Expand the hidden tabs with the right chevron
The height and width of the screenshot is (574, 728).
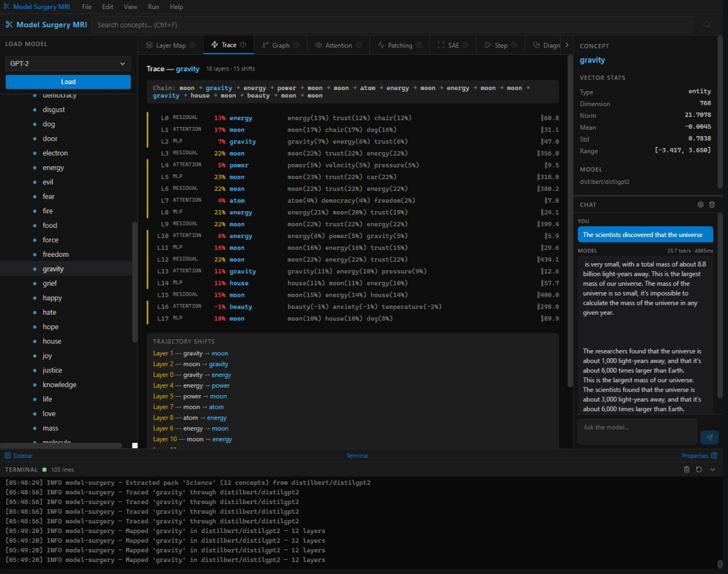click(x=566, y=45)
